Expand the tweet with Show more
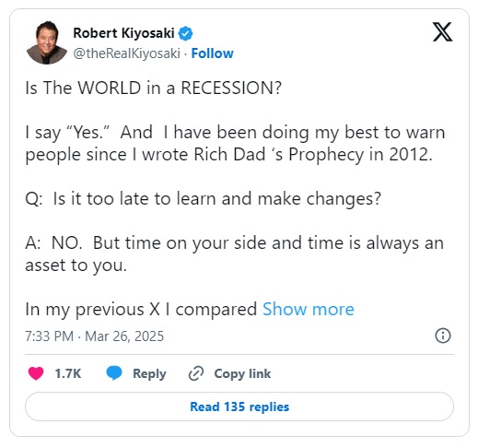The height and width of the screenshot is (448, 478). click(x=309, y=309)
